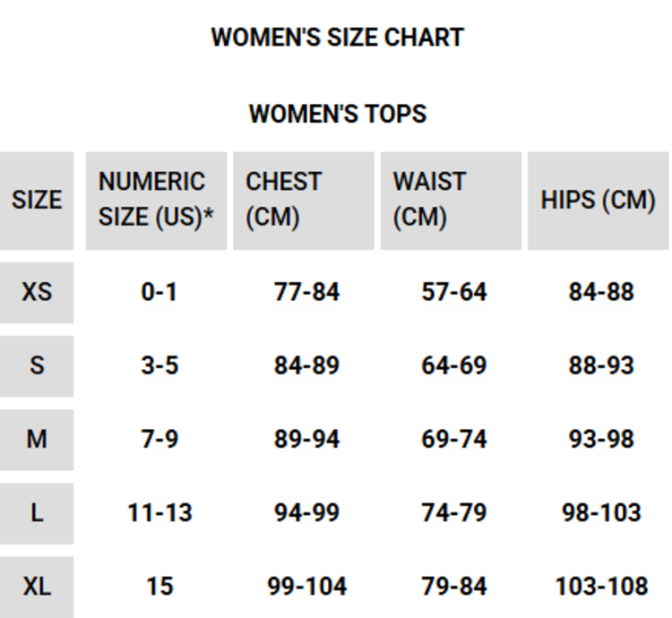672x618 pixels.
Task: Click the M size row label
Action: coord(37,439)
